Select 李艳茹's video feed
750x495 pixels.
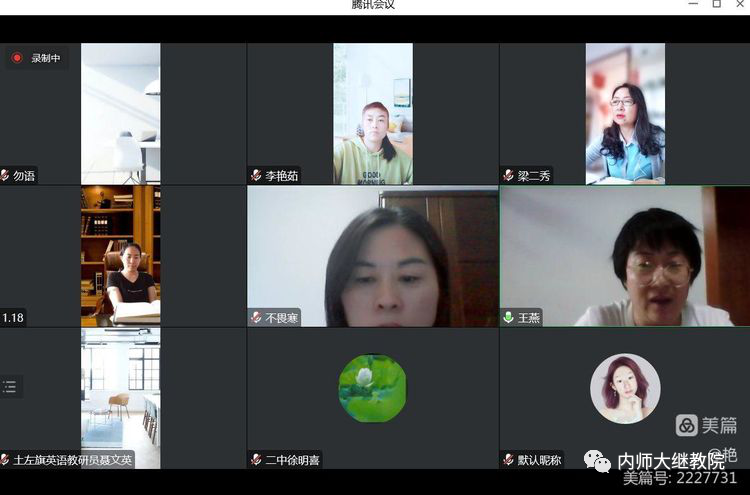[373, 114]
